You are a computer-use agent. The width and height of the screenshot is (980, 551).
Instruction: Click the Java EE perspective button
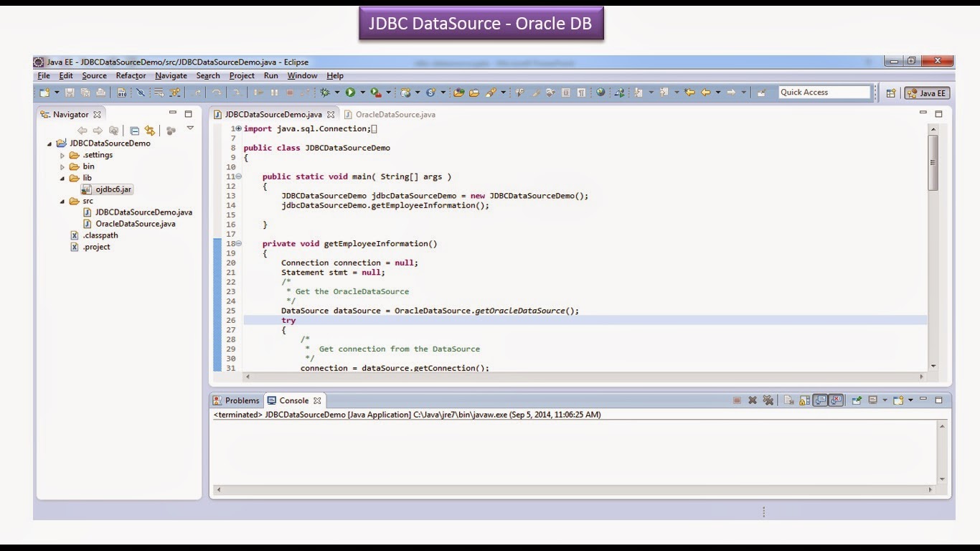coord(927,93)
